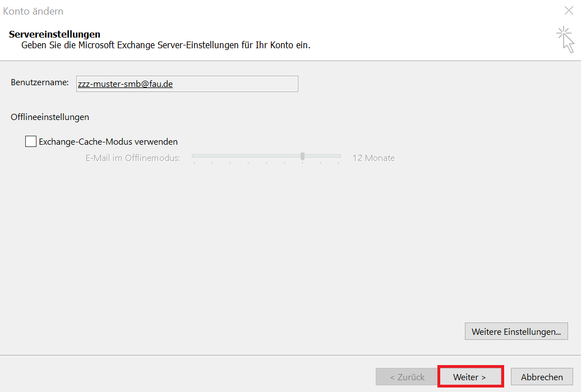
Task: Click the left end of the offline slider track
Action: 194,156
